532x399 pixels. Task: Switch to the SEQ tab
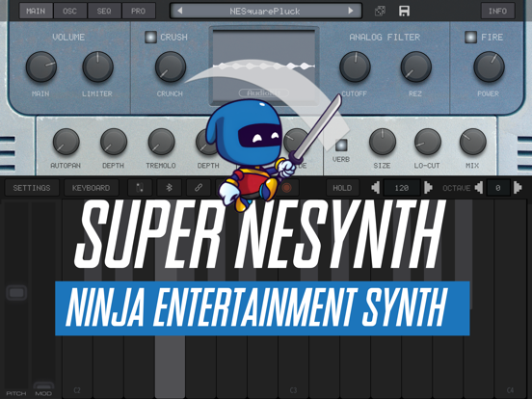click(x=104, y=11)
